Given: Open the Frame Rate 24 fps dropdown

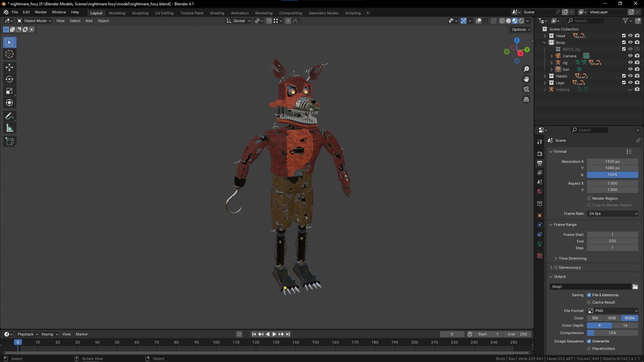Looking at the screenshot, I should (x=612, y=214).
